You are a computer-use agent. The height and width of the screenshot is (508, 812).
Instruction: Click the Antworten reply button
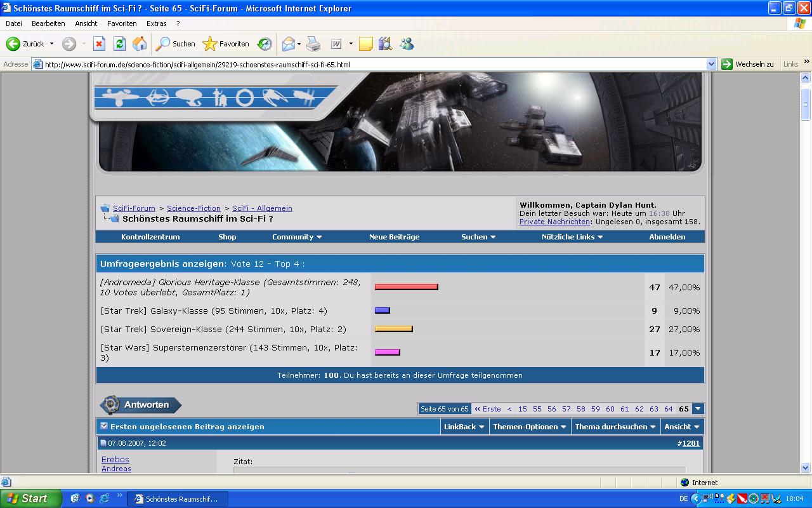coord(141,405)
